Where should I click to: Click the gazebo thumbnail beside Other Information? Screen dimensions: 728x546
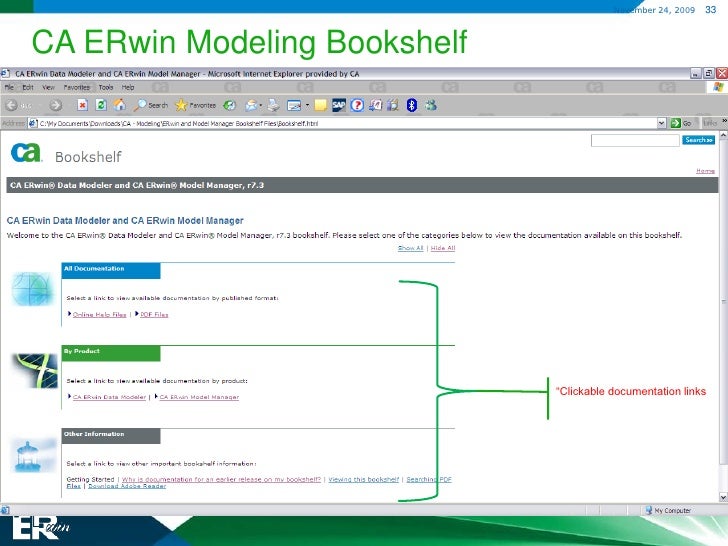pyautogui.click(x=33, y=455)
